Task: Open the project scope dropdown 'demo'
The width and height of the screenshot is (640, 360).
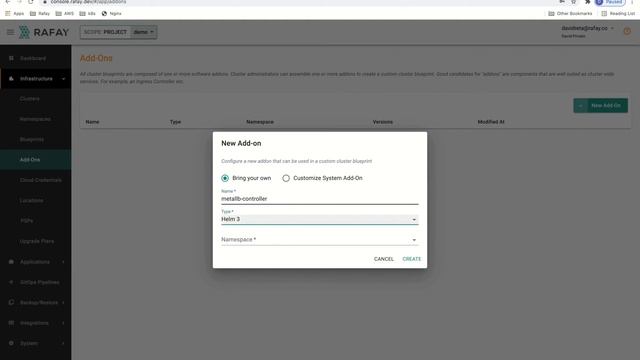Action: (x=144, y=32)
